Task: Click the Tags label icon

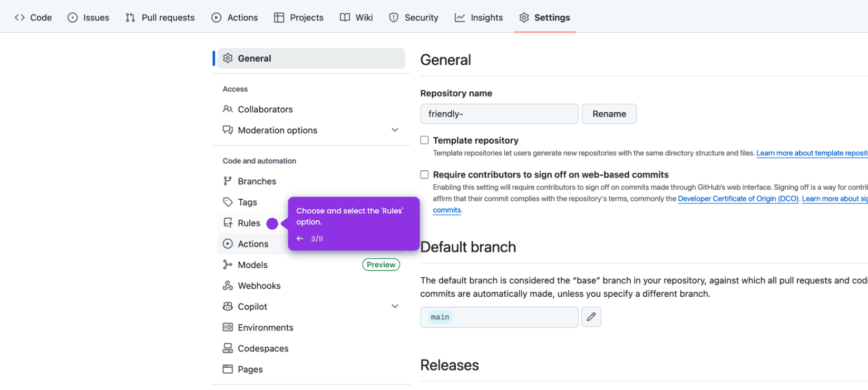Action: pyautogui.click(x=228, y=202)
